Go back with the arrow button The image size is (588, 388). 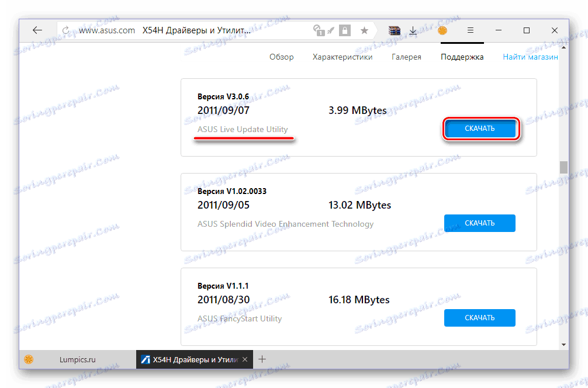(x=37, y=30)
